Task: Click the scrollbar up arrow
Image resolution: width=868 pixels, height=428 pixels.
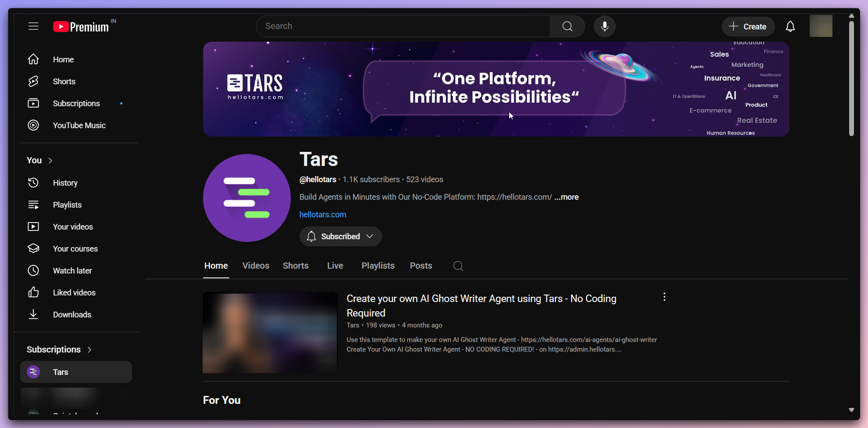Action: click(851, 16)
